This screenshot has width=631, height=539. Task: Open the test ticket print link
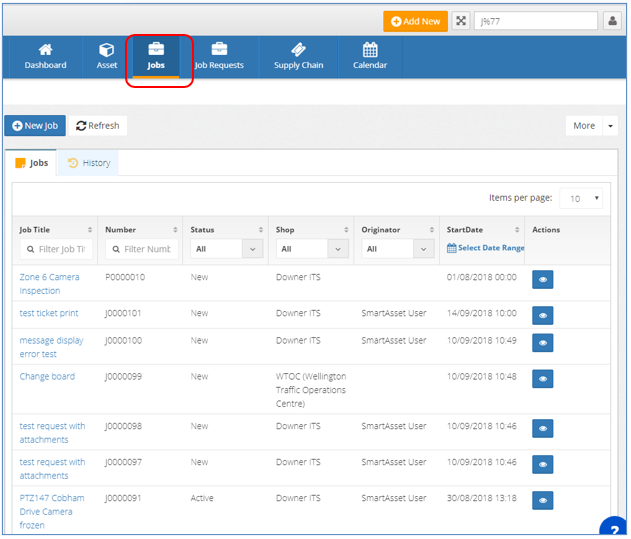pos(49,313)
